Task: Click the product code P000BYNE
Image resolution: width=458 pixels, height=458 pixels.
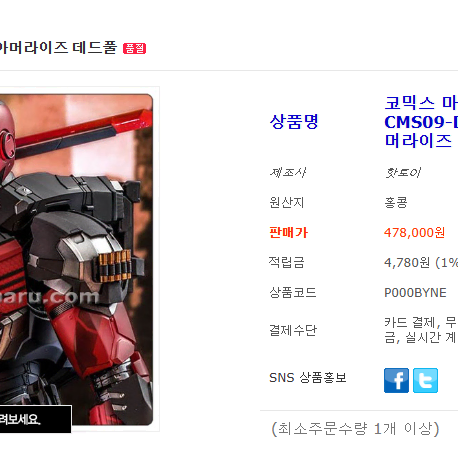Action: 415,293
